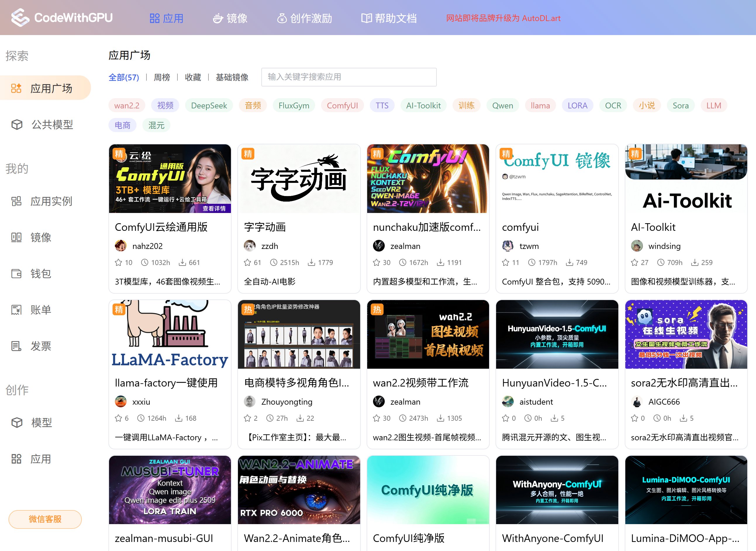
Task: Click the download icon on wan2.2视频带工作流 card
Action: coord(441,418)
